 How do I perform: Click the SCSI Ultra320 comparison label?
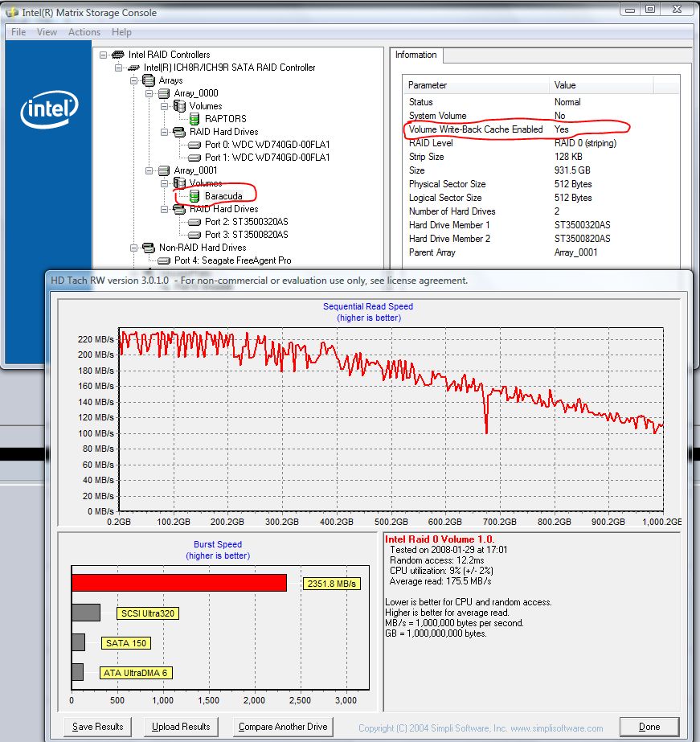148,613
